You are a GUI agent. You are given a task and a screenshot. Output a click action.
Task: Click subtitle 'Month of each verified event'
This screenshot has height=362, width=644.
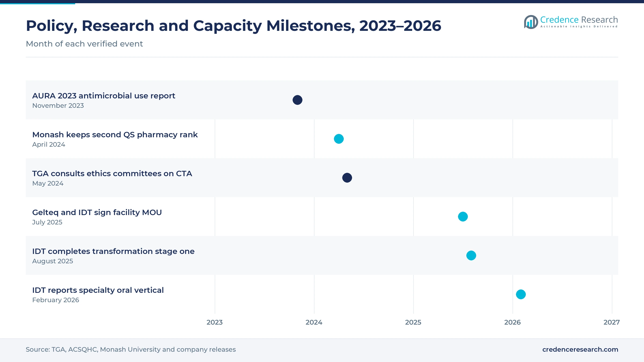click(84, 44)
